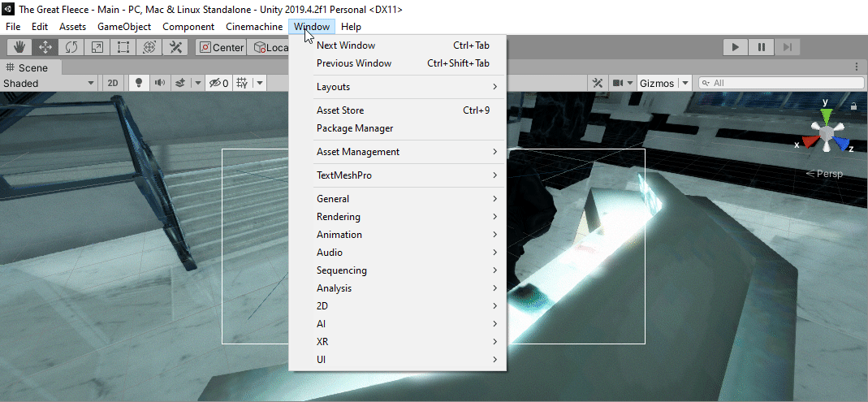Expand the UI submenu

[x=398, y=359]
